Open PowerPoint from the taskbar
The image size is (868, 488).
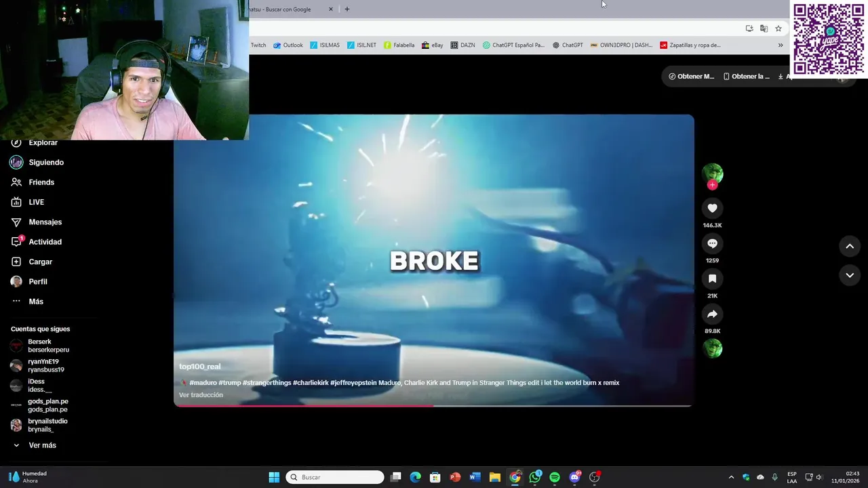(x=455, y=477)
